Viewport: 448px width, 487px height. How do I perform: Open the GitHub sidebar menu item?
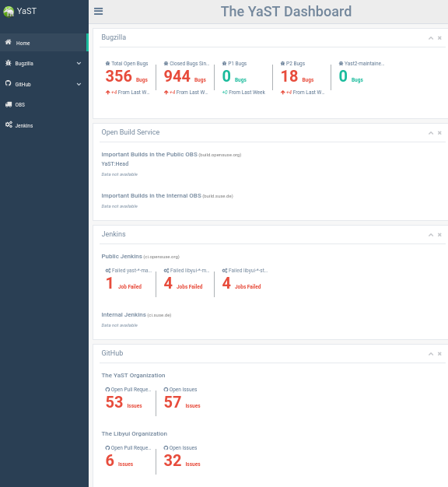[44, 84]
